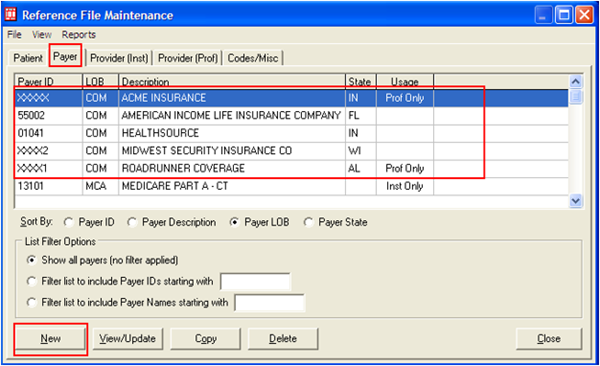Click the Payer Names starting with text field
600x366 pixels.
[270, 303]
